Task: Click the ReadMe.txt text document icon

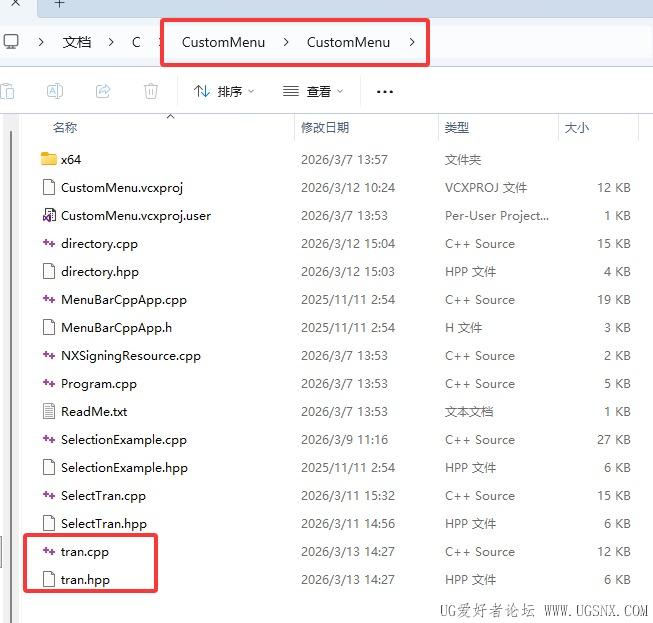Action: pos(49,411)
